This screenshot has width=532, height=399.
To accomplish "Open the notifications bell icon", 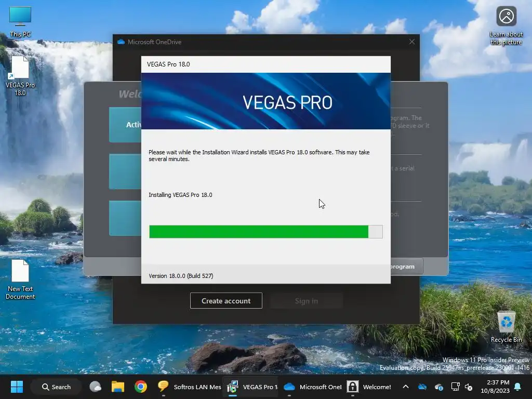I will [518, 387].
